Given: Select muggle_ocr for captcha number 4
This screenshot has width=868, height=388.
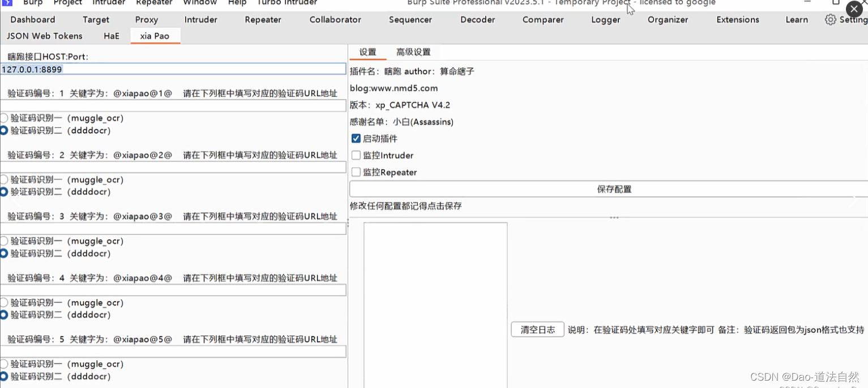Looking at the screenshot, I should click(4, 303).
